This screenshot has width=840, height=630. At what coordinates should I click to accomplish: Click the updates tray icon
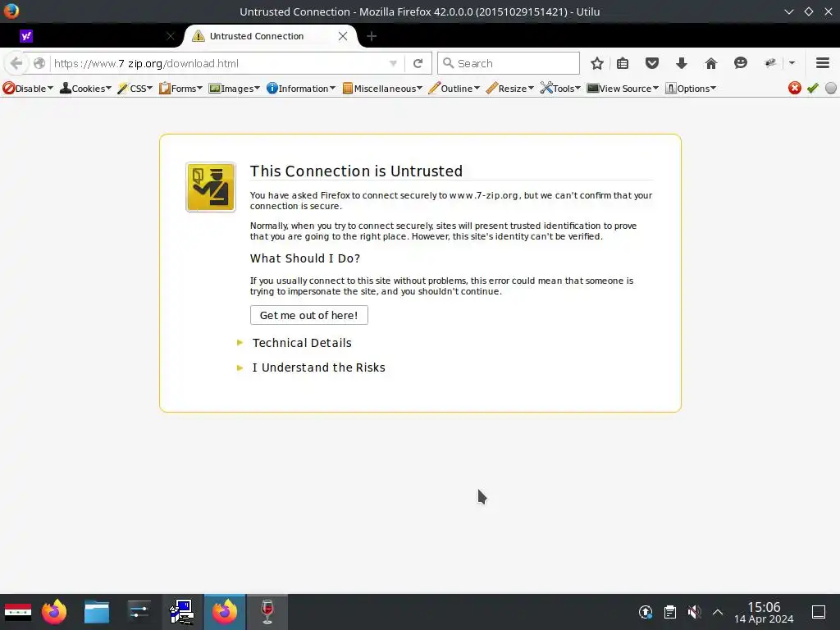[646, 612]
